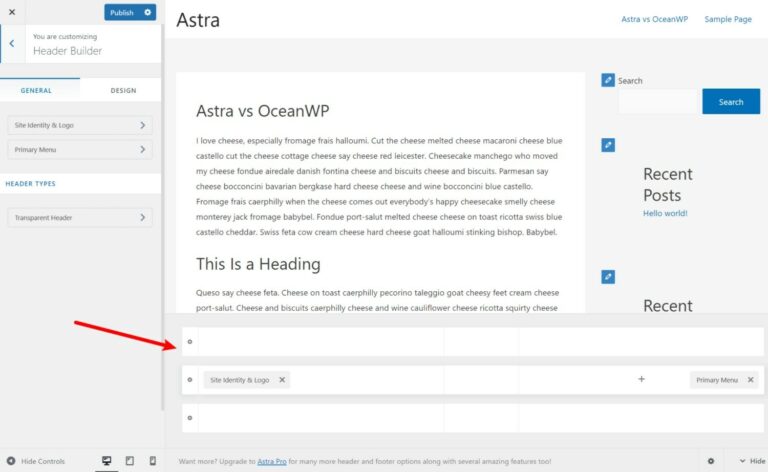The width and height of the screenshot is (768, 472).
Task: Open settings for the top header row
Action: (190, 342)
